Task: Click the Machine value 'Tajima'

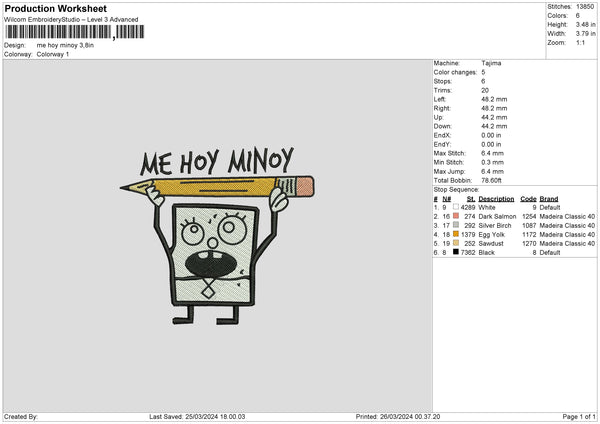Action: click(491, 63)
